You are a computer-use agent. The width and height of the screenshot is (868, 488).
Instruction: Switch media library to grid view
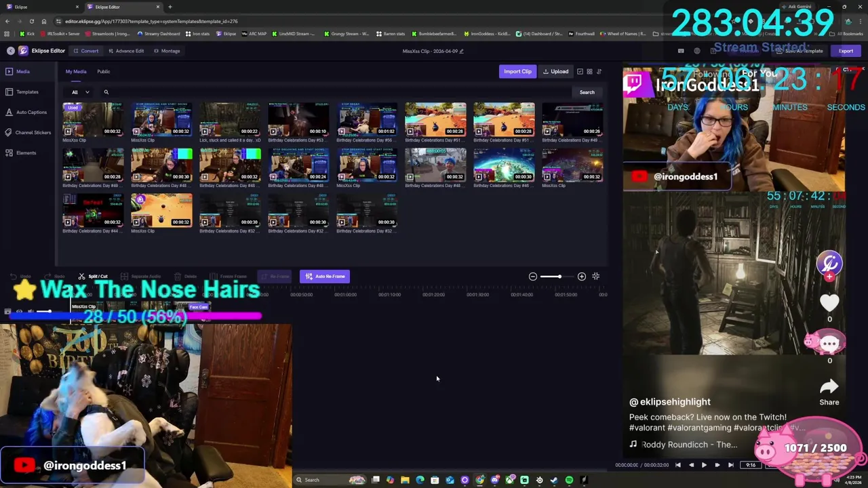coord(589,71)
